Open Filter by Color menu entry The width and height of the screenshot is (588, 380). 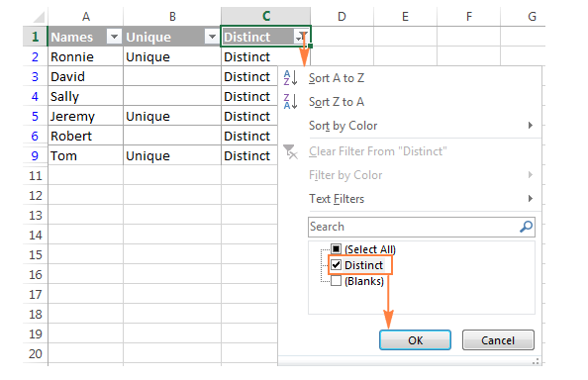pyautogui.click(x=410, y=175)
